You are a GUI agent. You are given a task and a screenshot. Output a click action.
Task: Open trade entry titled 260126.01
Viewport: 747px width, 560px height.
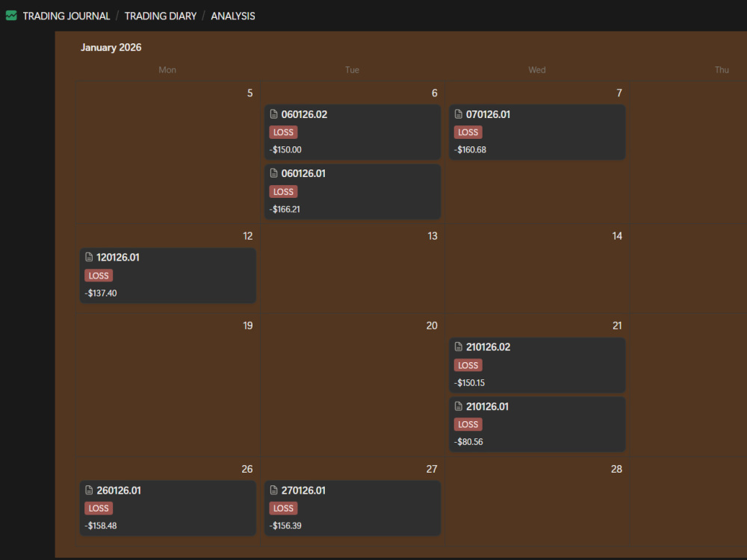pyautogui.click(x=119, y=490)
